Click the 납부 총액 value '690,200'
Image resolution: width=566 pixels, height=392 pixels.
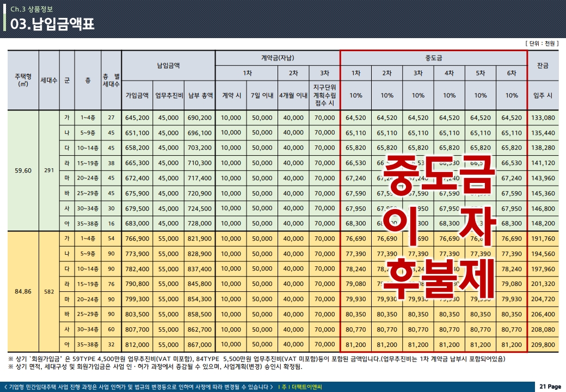click(200, 118)
